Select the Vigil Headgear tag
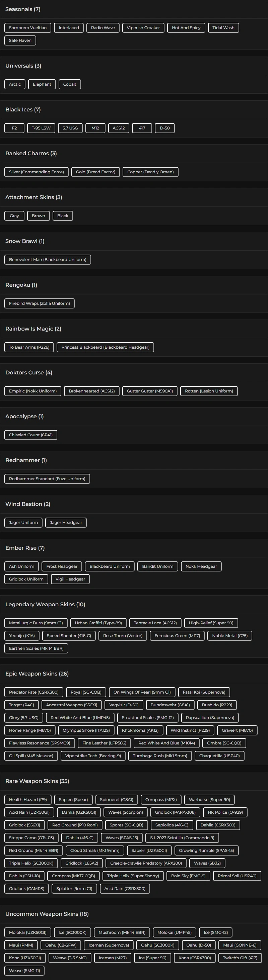The width and height of the screenshot is (268, 980). coord(70,579)
